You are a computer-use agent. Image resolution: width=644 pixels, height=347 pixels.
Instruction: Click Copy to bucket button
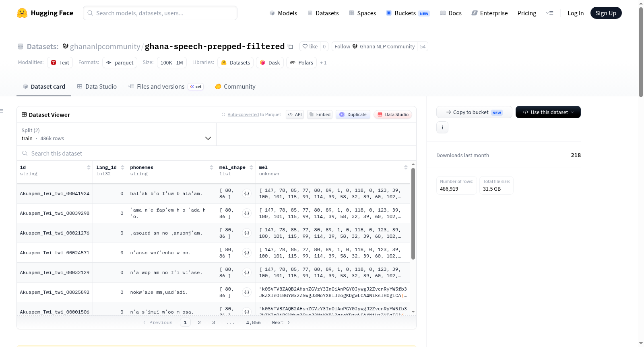click(474, 112)
